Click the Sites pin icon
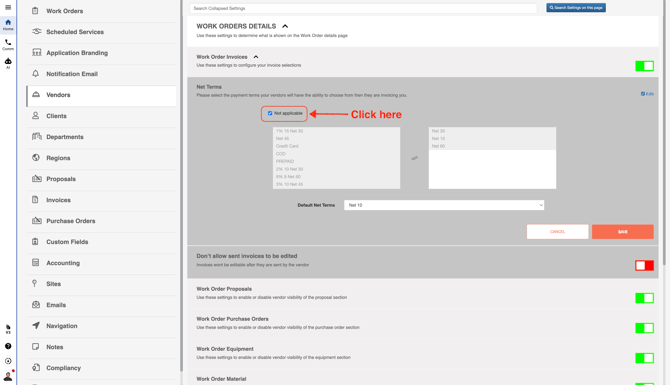The image size is (670, 385). click(x=35, y=283)
